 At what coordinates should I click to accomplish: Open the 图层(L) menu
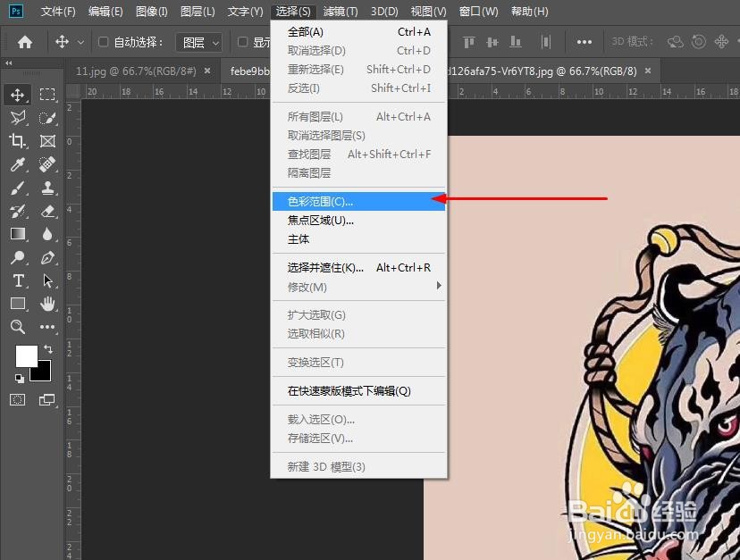tap(198, 11)
